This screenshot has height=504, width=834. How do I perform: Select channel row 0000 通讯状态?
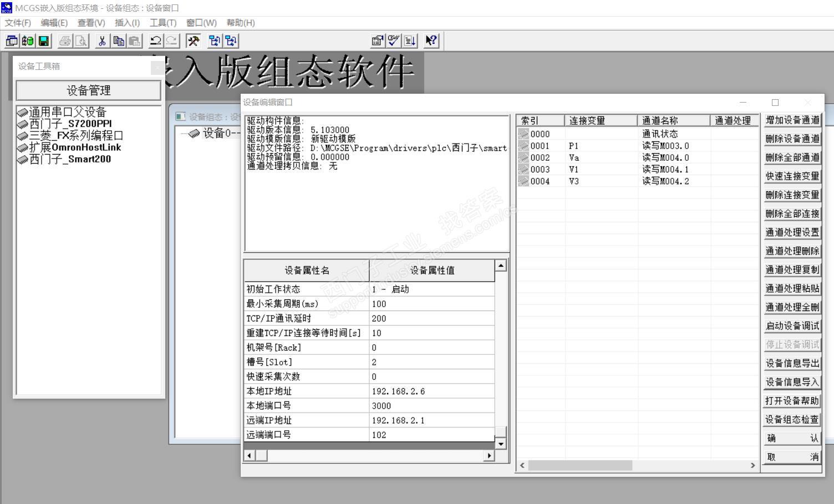click(637, 134)
